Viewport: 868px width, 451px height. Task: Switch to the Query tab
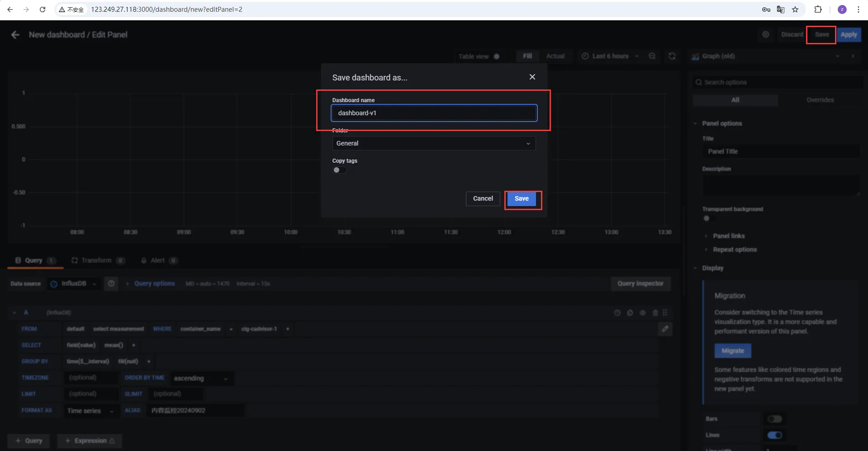[35, 260]
